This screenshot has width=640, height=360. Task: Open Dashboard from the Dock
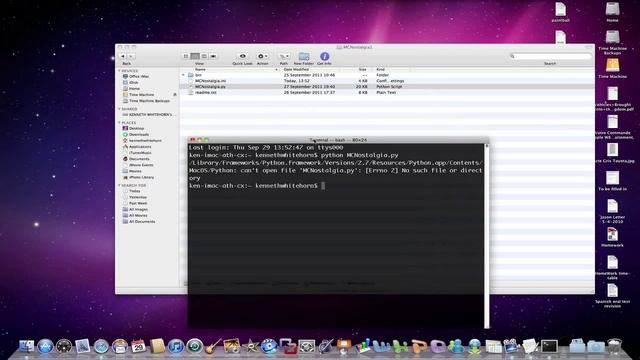64,347
